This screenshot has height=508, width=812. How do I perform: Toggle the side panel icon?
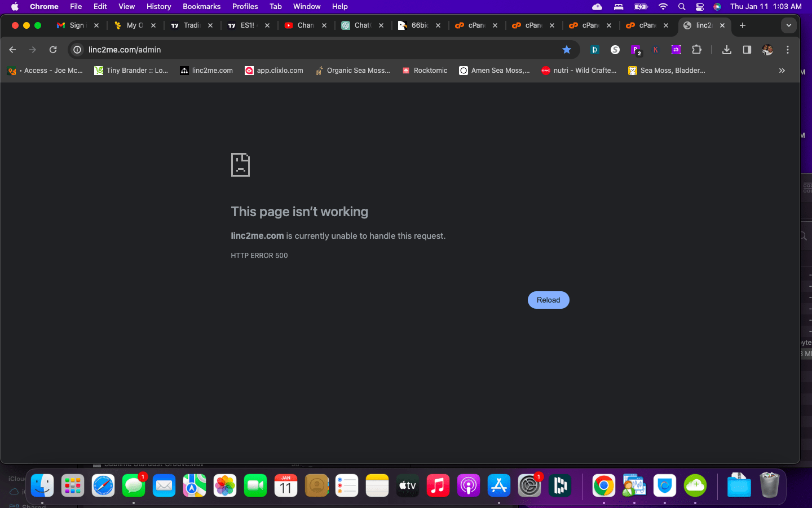[x=747, y=50]
